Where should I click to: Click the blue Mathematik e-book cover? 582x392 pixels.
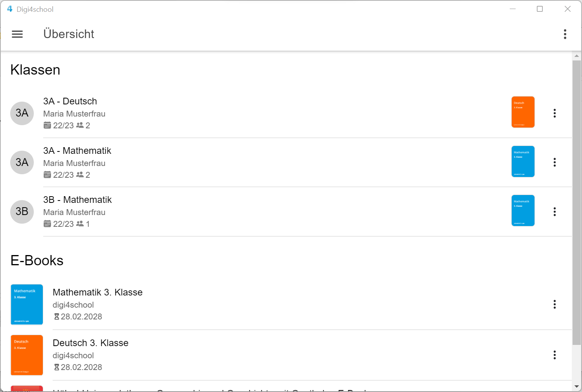[x=27, y=304]
